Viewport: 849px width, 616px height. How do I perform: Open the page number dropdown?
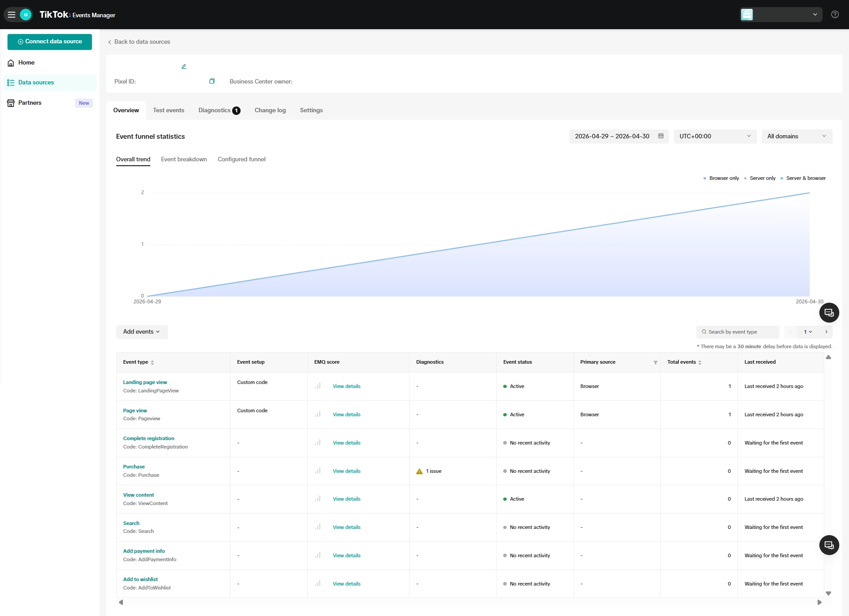click(x=808, y=332)
